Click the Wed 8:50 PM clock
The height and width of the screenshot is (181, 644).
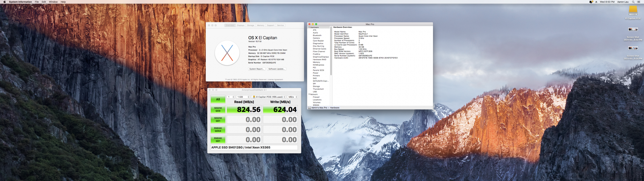[607, 2]
